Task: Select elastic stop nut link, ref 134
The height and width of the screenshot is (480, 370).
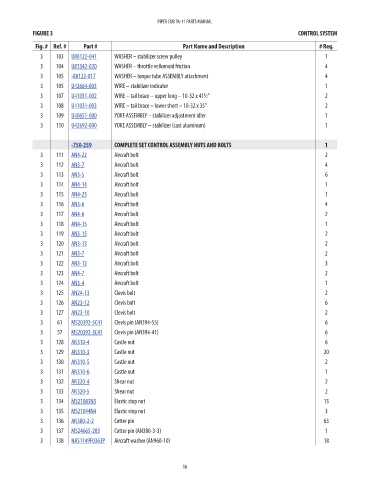Action: [83, 401]
